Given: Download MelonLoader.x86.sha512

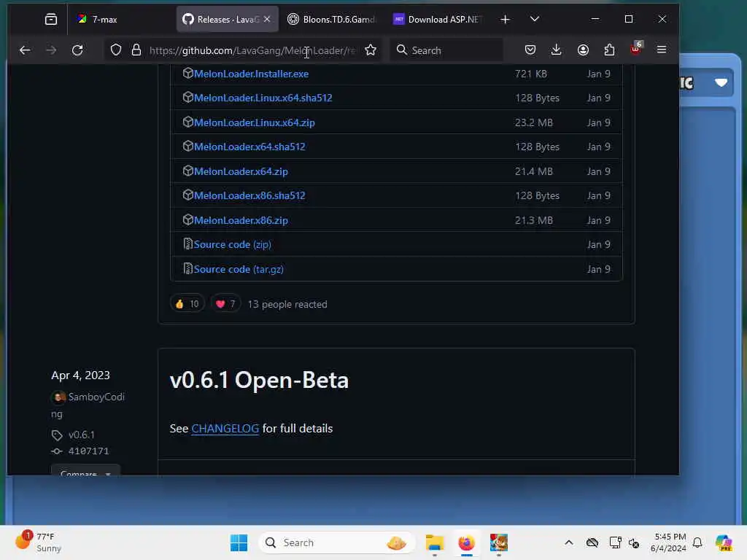Looking at the screenshot, I should 249,195.
